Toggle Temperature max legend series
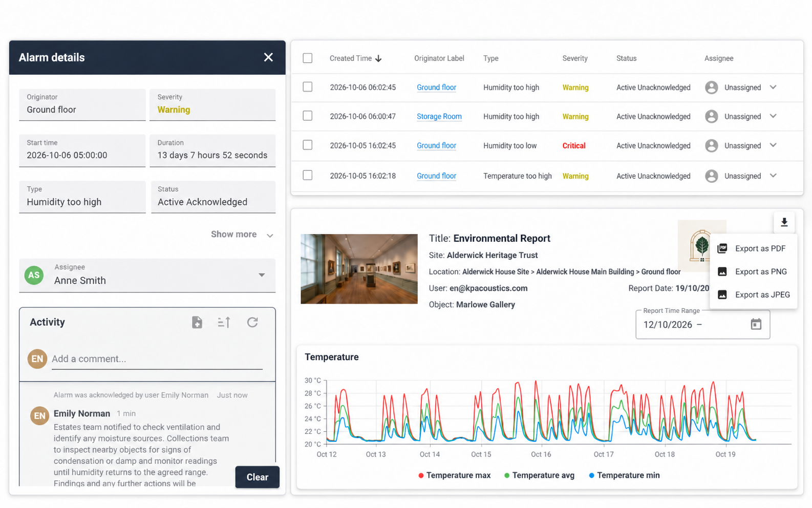This screenshot has height=508, width=812. click(454, 475)
